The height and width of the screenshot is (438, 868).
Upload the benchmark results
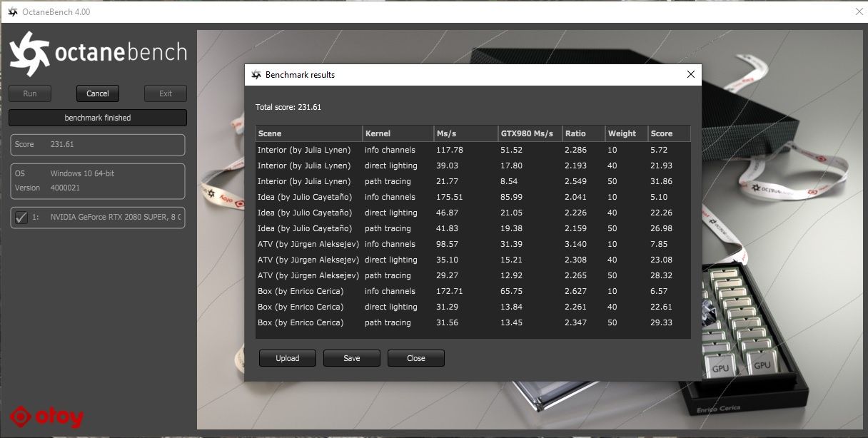pyautogui.click(x=288, y=358)
